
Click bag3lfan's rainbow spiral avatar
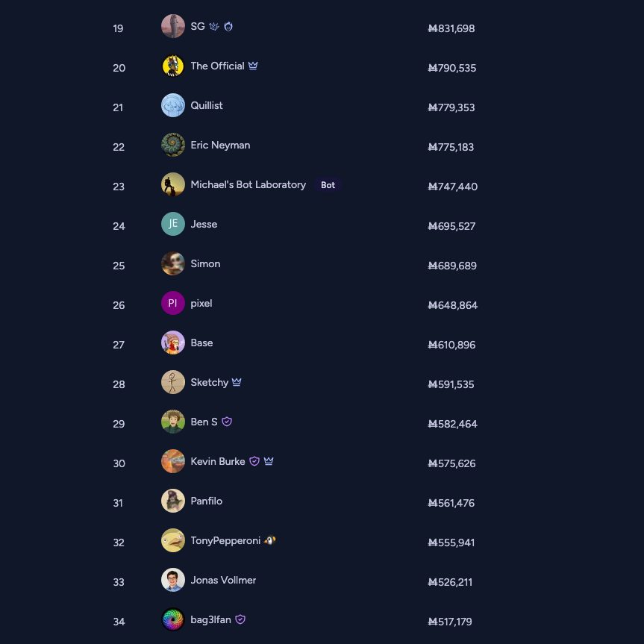[173, 619]
